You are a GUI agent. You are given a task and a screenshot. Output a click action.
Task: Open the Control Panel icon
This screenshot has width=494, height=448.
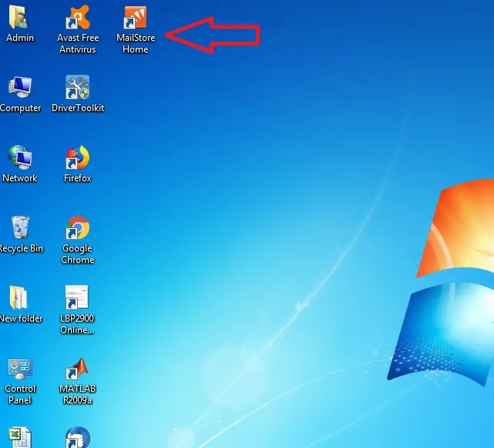(x=20, y=369)
